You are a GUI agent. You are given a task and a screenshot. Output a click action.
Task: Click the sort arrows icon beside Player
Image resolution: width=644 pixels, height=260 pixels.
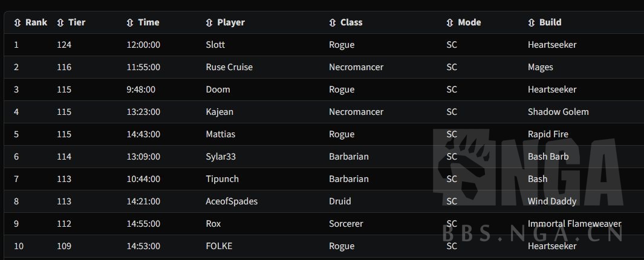click(x=209, y=22)
